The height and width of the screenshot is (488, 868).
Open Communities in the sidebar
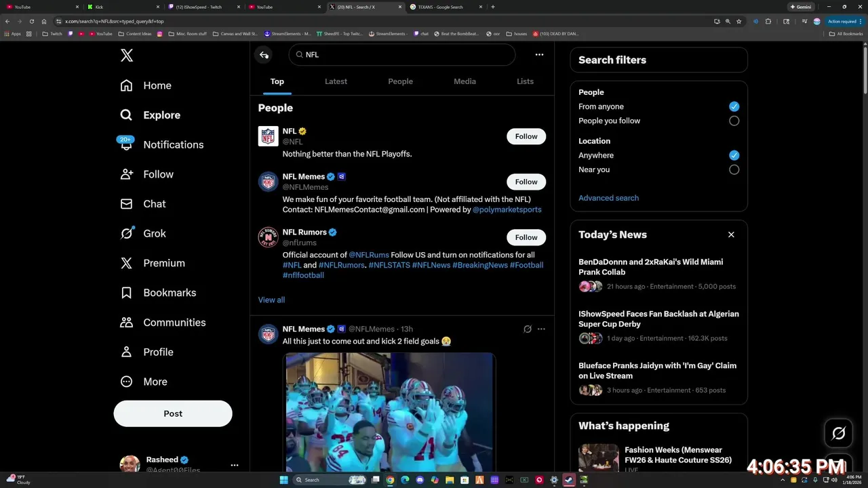coord(163,323)
